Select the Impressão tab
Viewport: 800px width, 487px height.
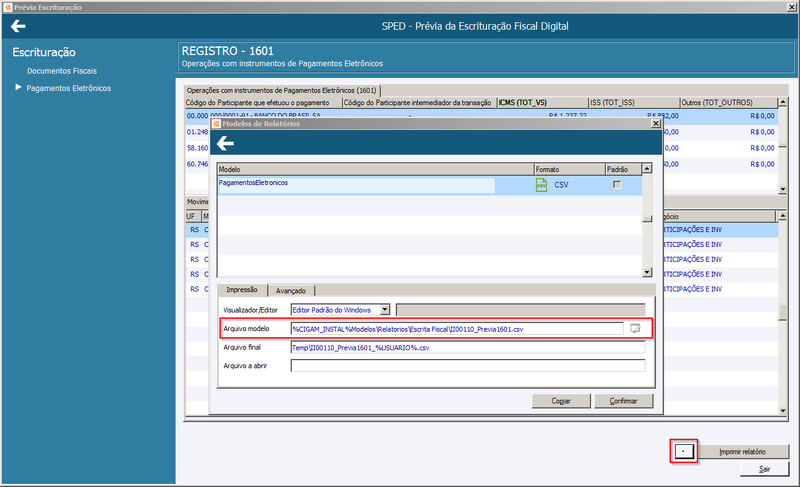pos(242,290)
